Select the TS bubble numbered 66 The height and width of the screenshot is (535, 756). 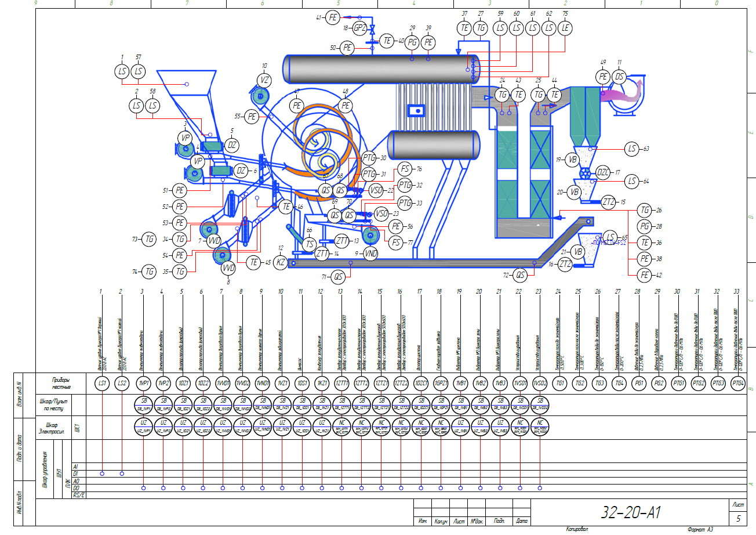point(310,244)
